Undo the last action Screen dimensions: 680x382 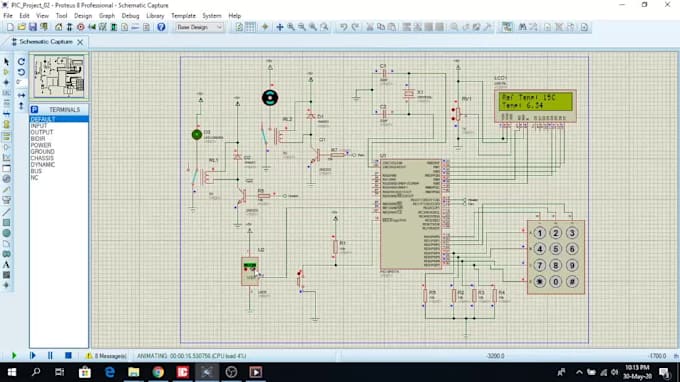(x=343, y=27)
